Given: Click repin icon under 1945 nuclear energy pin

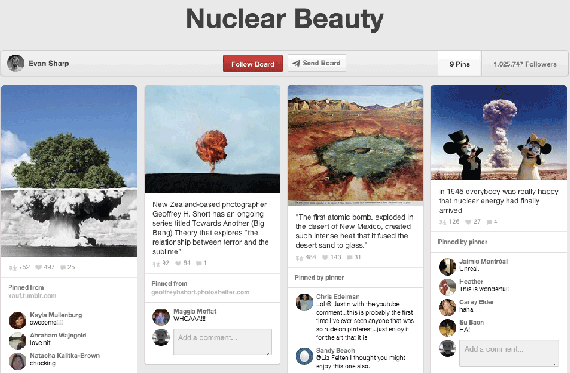Looking at the screenshot, I should 442,222.
